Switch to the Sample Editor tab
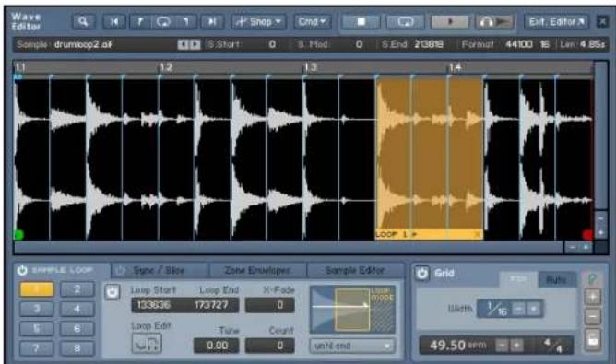This screenshot has height=364, width=616. [355, 270]
